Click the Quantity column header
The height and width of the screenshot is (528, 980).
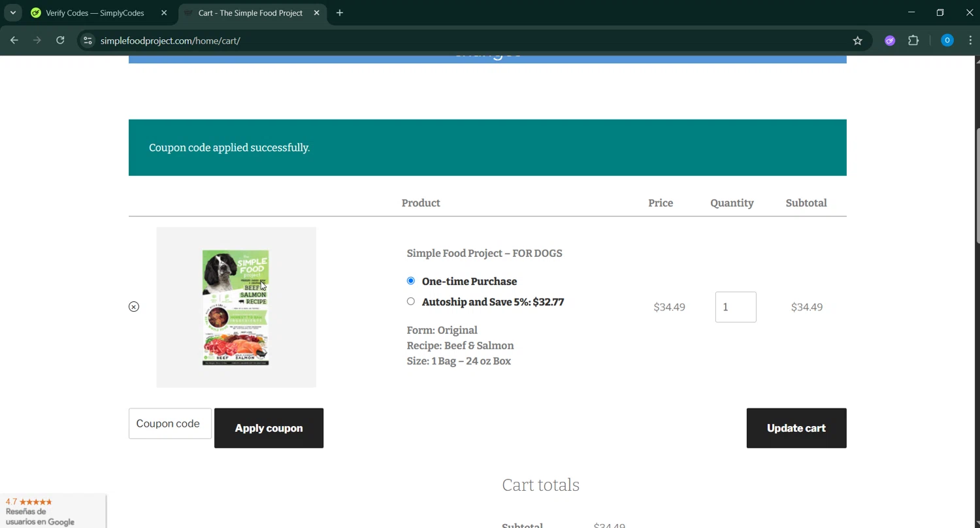pyautogui.click(x=732, y=203)
